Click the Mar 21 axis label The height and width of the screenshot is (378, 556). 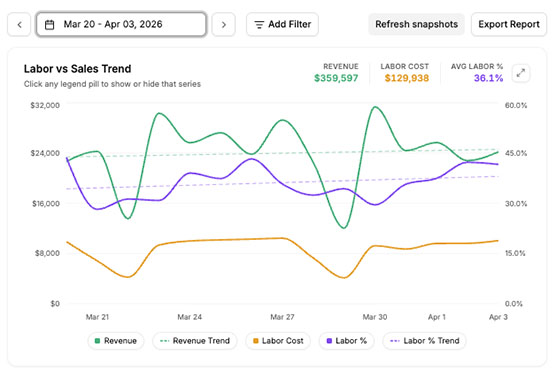pyautogui.click(x=97, y=317)
